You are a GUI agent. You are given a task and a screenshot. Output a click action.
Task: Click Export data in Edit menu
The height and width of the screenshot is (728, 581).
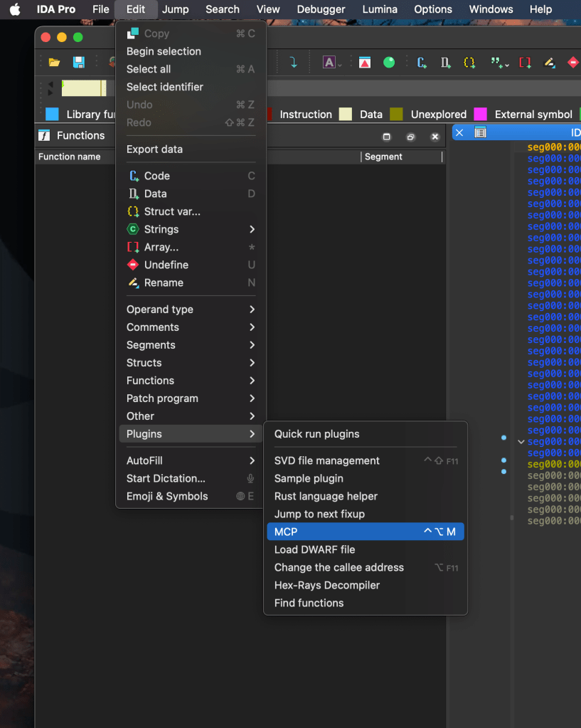154,149
